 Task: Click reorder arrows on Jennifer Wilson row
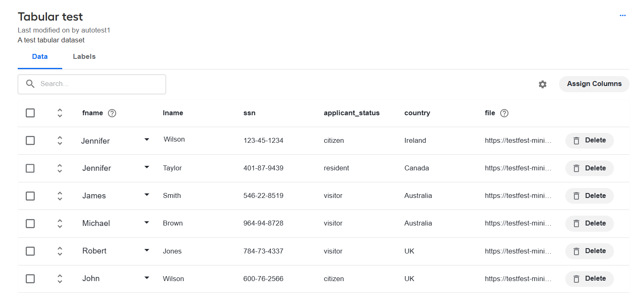(x=60, y=141)
